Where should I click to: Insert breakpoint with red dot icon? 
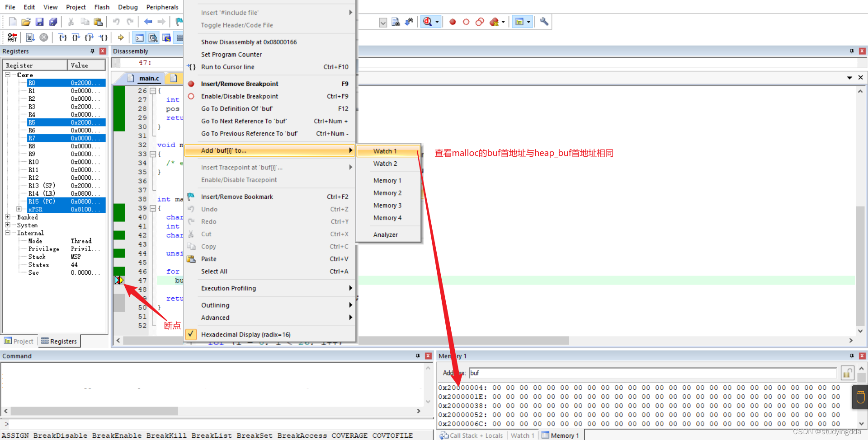click(x=453, y=22)
